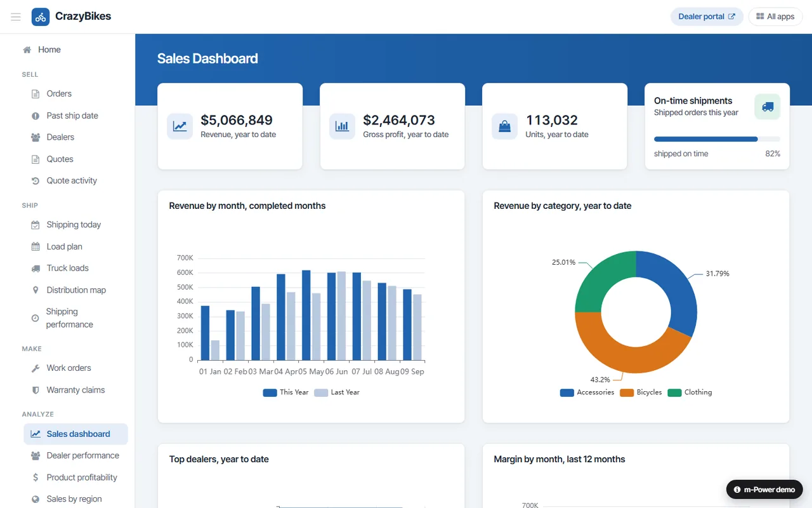Click the Orders document icon
The height and width of the screenshot is (508, 812).
pyautogui.click(x=36, y=94)
